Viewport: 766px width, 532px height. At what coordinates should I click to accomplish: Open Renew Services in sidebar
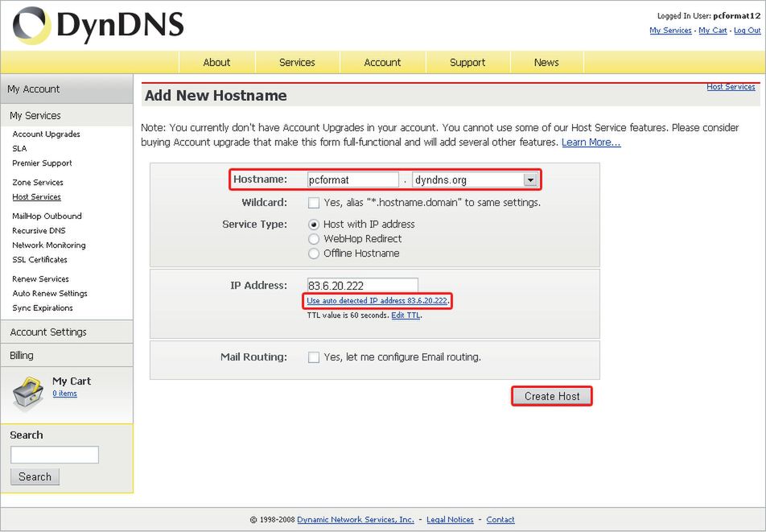coord(40,279)
